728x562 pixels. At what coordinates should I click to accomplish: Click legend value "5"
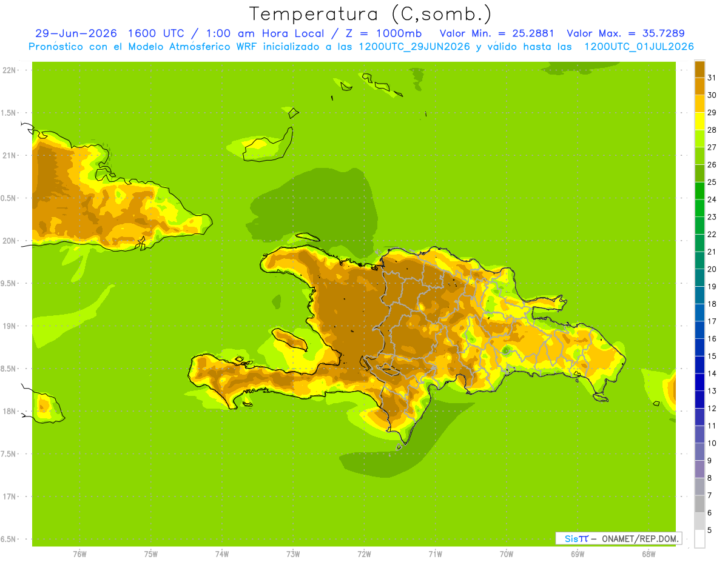click(710, 530)
